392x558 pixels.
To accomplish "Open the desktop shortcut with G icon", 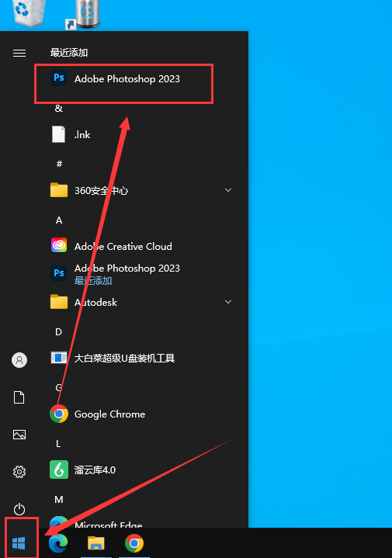I will click(83, 14).
